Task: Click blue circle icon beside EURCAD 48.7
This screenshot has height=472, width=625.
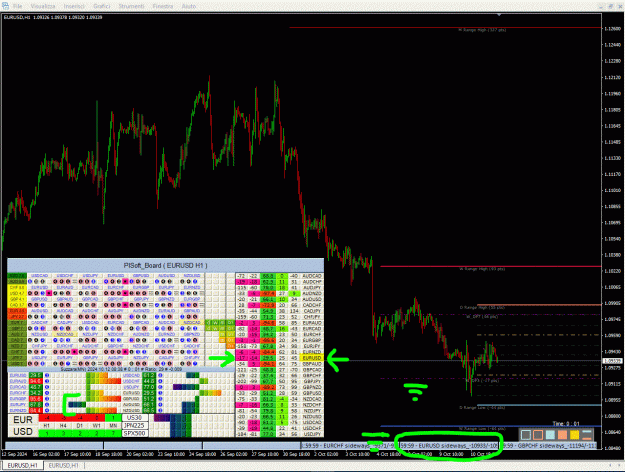Action: (47, 387)
